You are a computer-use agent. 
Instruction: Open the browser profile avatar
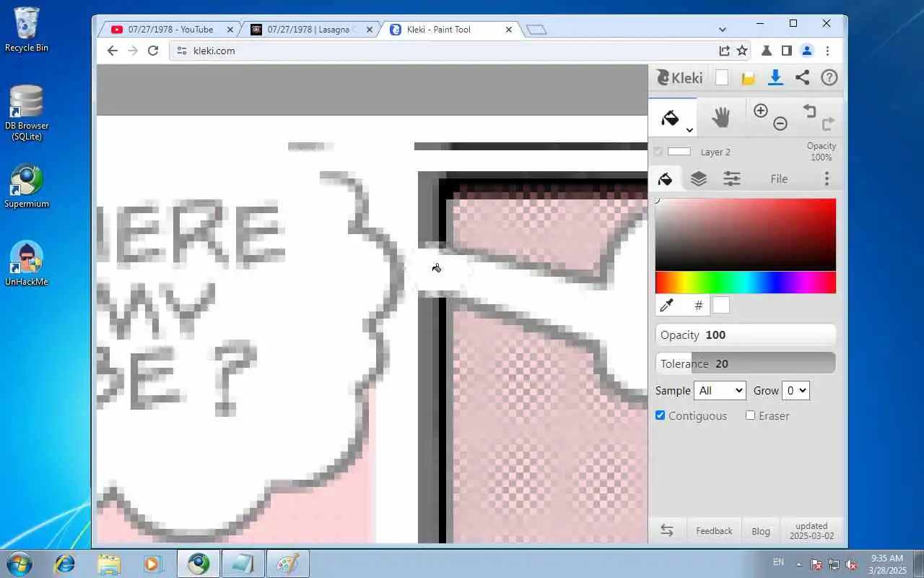click(x=807, y=51)
